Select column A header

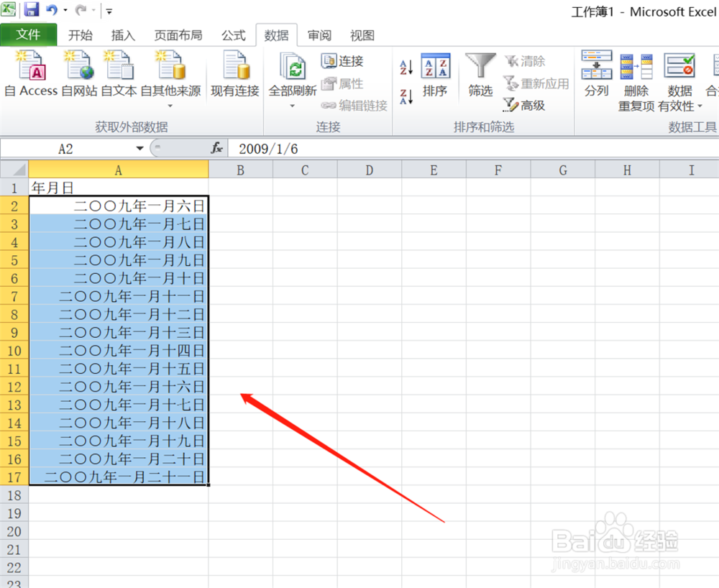click(119, 170)
